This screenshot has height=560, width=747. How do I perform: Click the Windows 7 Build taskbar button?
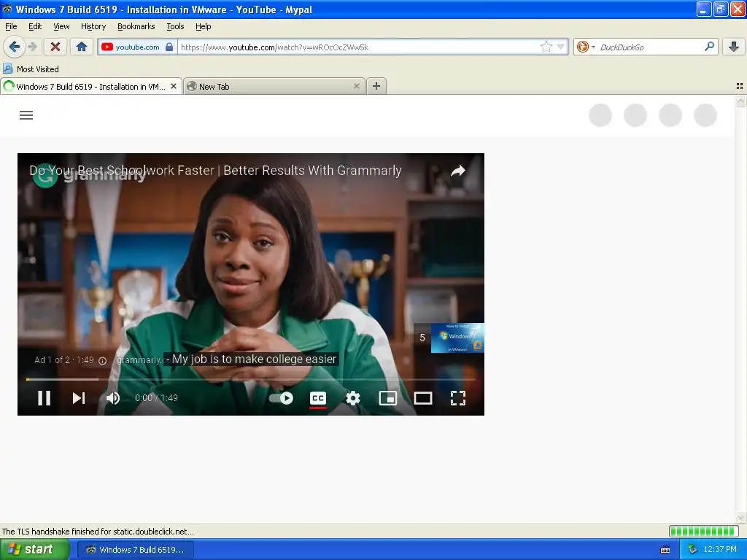135,550
